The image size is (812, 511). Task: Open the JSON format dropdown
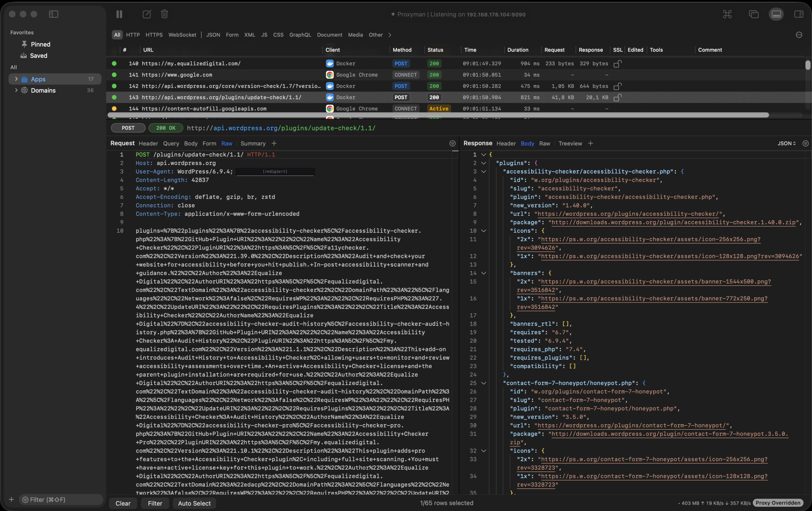point(787,143)
